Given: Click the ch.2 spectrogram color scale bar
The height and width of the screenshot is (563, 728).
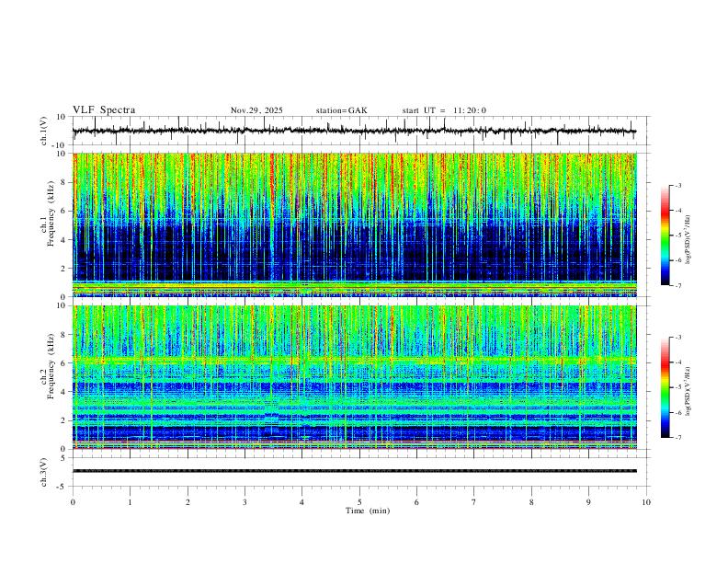Looking at the screenshot, I should click(x=665, y=387).
